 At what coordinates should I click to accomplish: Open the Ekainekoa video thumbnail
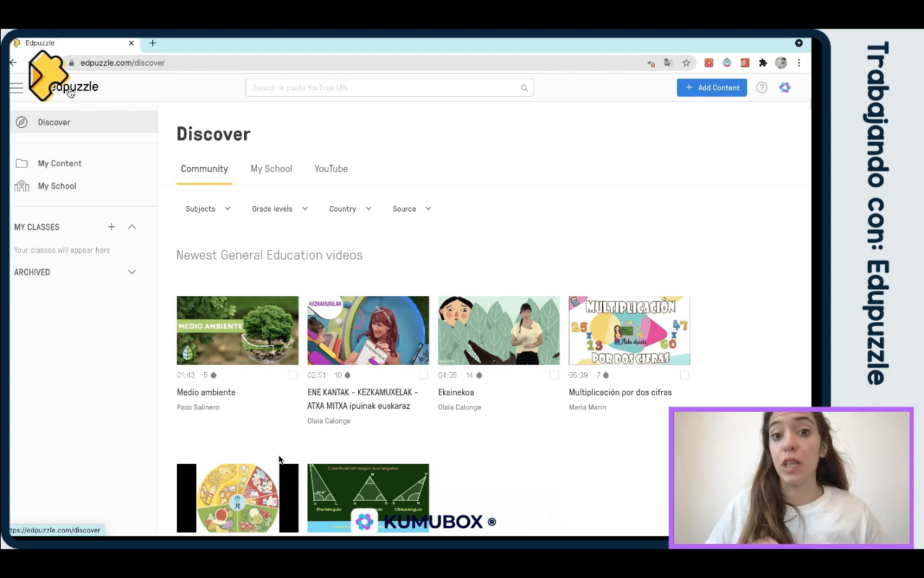[x=499, y=331]
